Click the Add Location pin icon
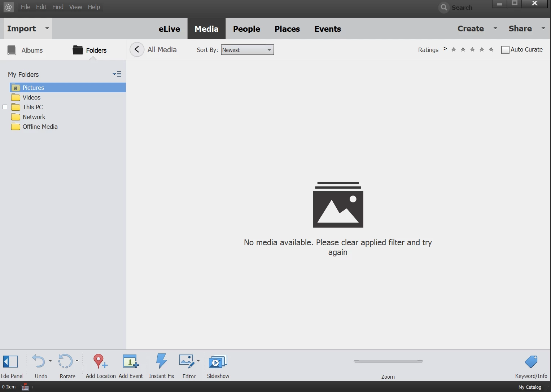 100,361
